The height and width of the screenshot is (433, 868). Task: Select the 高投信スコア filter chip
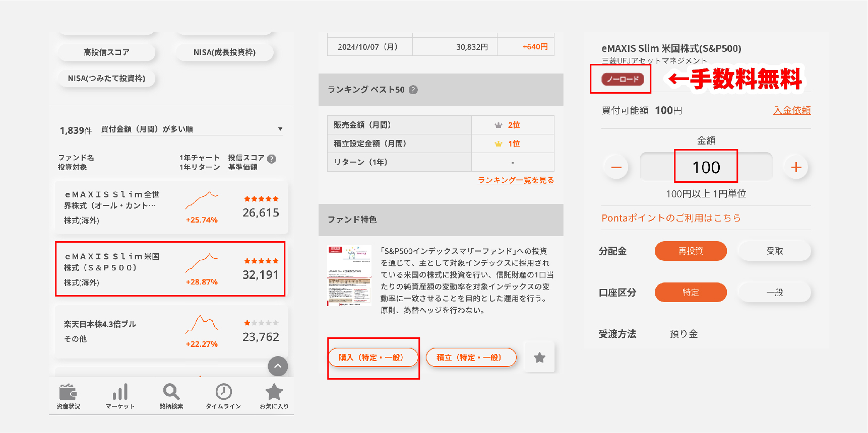coord(106,52)
